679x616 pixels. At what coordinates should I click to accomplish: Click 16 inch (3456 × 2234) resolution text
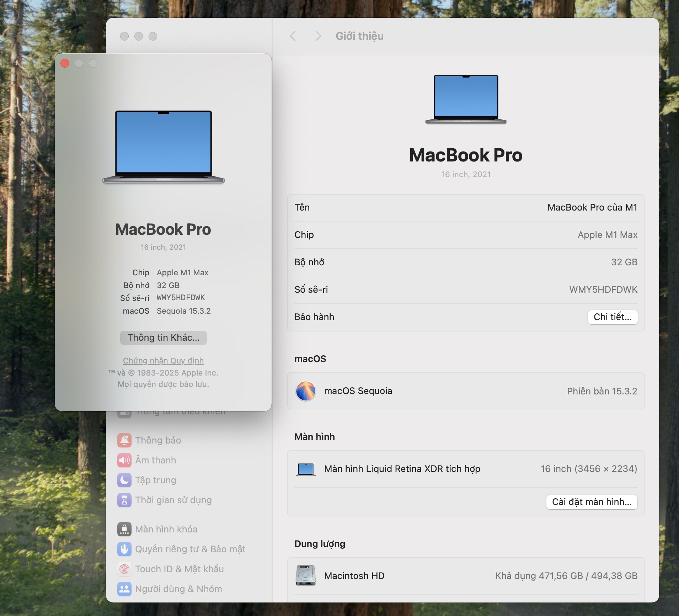589,469
